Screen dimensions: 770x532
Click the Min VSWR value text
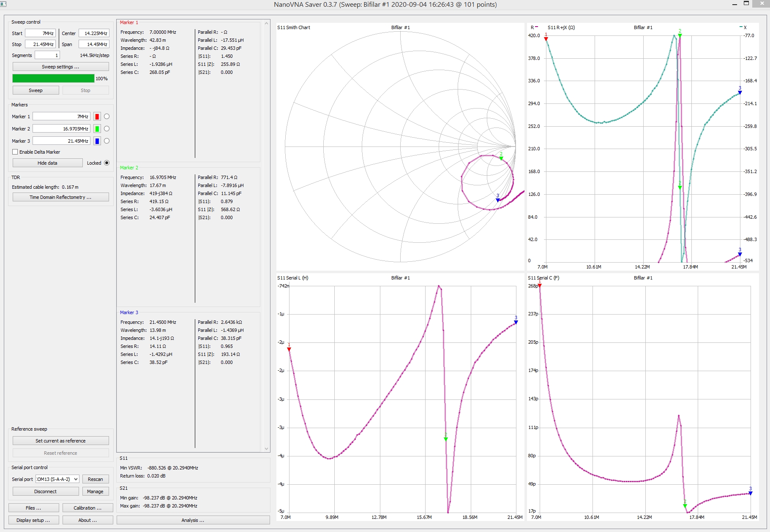coord(173,468)
